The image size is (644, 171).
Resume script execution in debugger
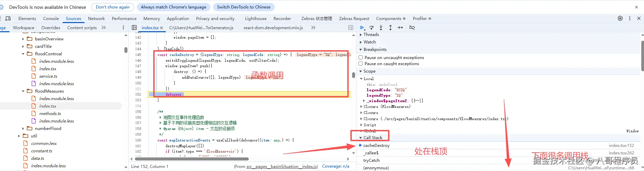pyautogui.click(x=362, y=27)
